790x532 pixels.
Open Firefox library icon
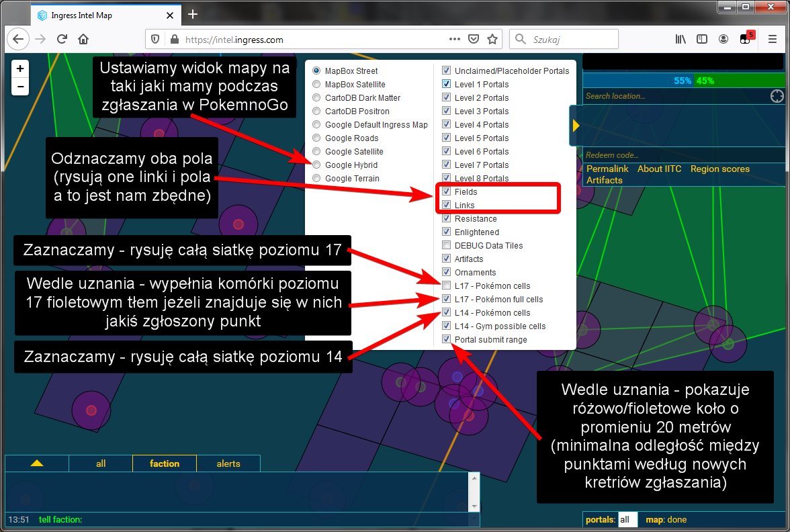[x=681, y=39]
